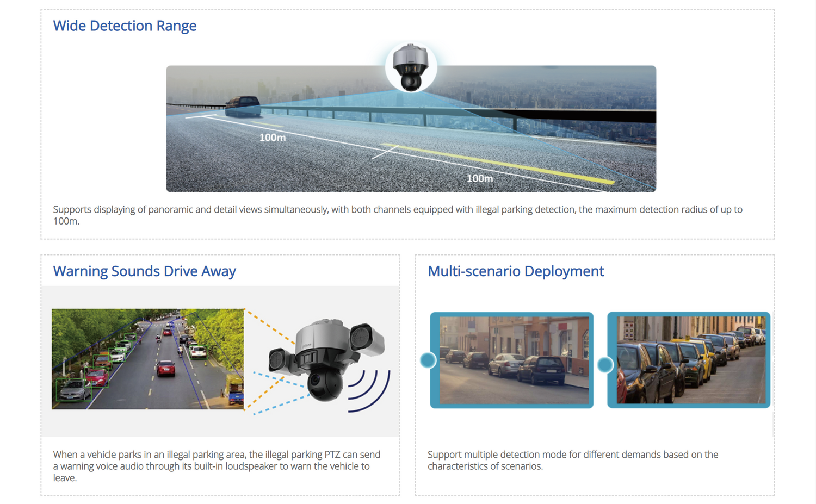Image resolution: width=816 pixels, height=504 pixels.
Task: Click the circular PTZ camera icon above the road
Action: pyautogui.click(x=411, y=67)
